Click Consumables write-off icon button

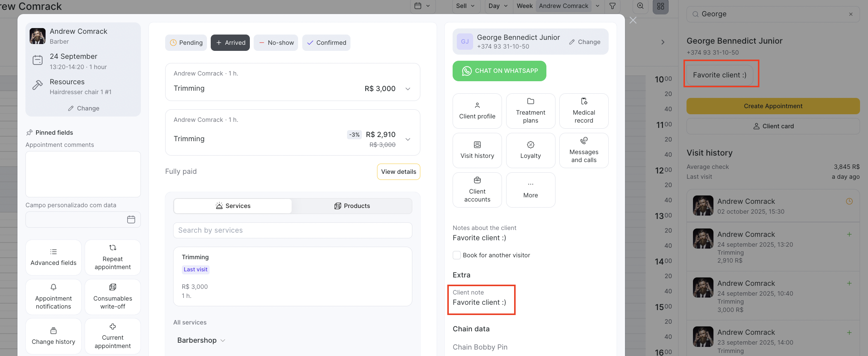pyautogui.click(x=113, y=297)
